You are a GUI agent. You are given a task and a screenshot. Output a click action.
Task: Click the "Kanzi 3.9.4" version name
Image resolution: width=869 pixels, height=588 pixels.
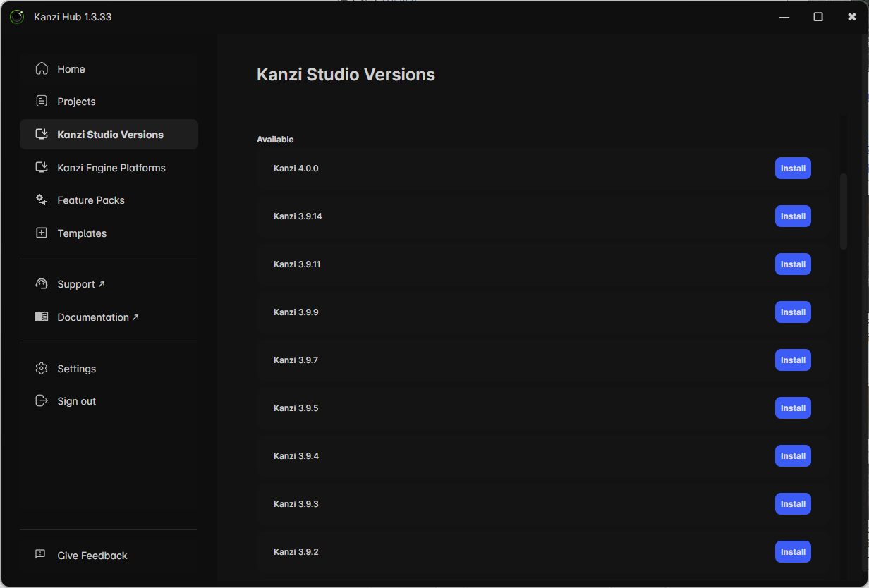click(296, 456)
